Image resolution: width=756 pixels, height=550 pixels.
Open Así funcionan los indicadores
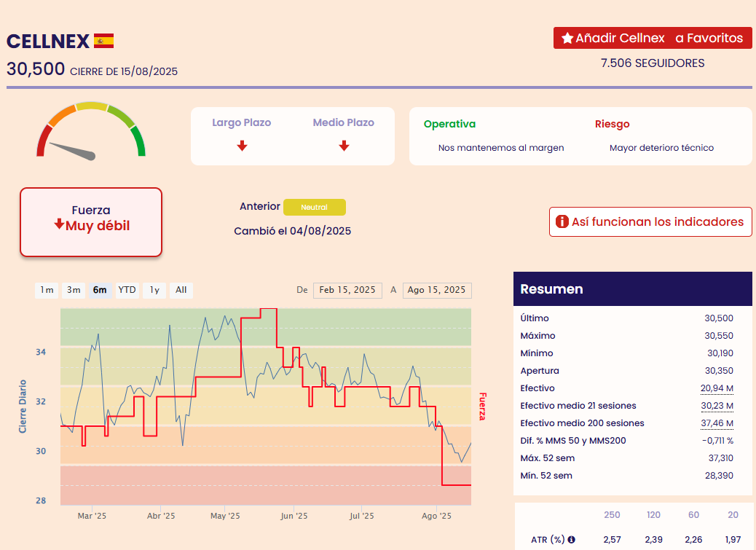tap(650, 221)
